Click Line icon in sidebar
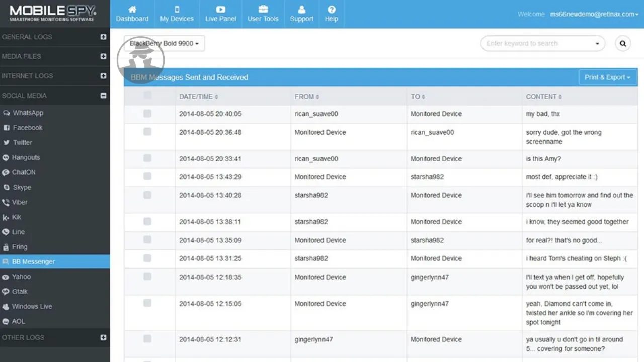This screenshot has height=362, width=644. (6, 232)
